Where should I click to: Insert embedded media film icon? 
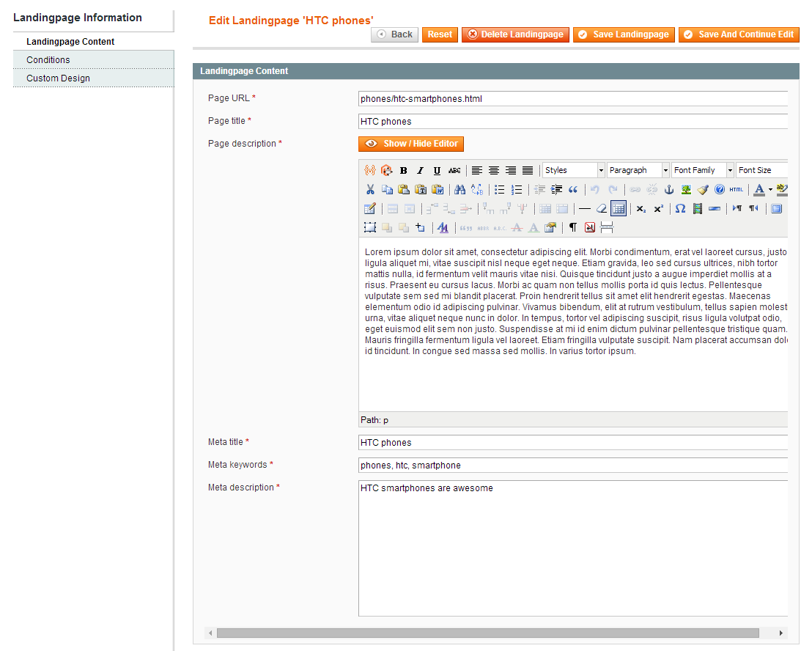[x=698, y=209]
